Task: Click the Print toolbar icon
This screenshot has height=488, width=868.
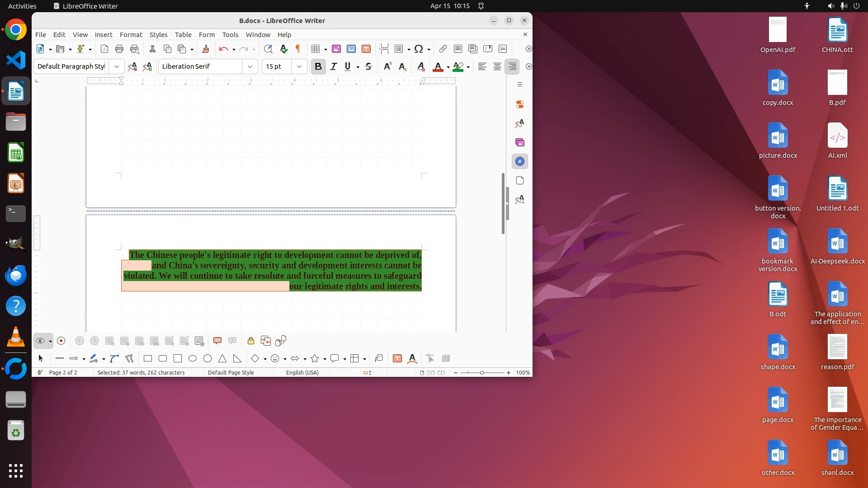Action: click(119, 49)
